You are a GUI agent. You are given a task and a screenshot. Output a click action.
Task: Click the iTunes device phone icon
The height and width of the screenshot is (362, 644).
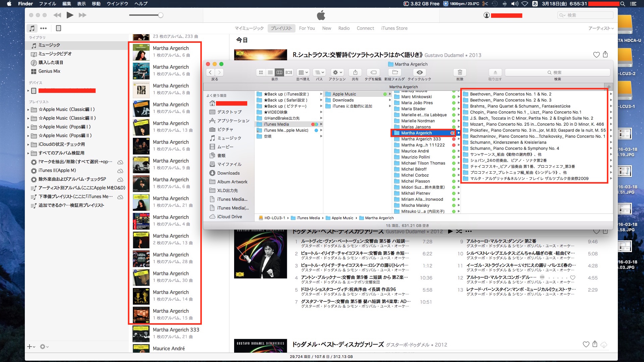coord(58,28)
